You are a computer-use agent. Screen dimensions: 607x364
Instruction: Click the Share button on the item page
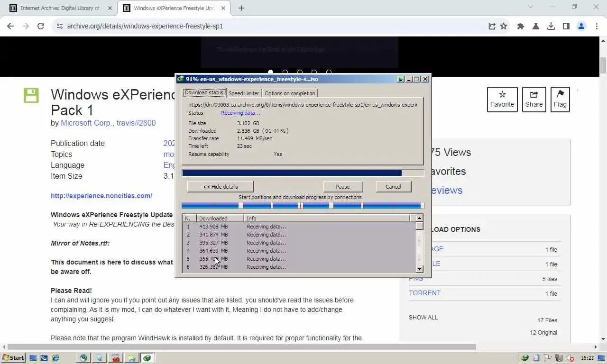coord(534,100)
